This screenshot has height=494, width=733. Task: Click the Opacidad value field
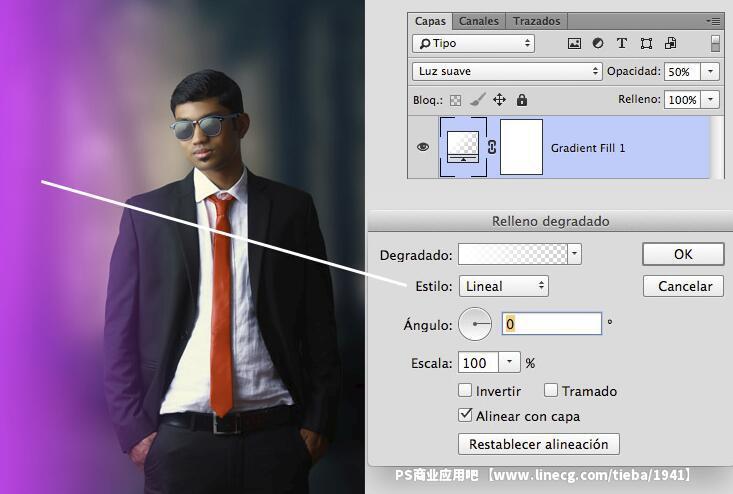[682, 72]
